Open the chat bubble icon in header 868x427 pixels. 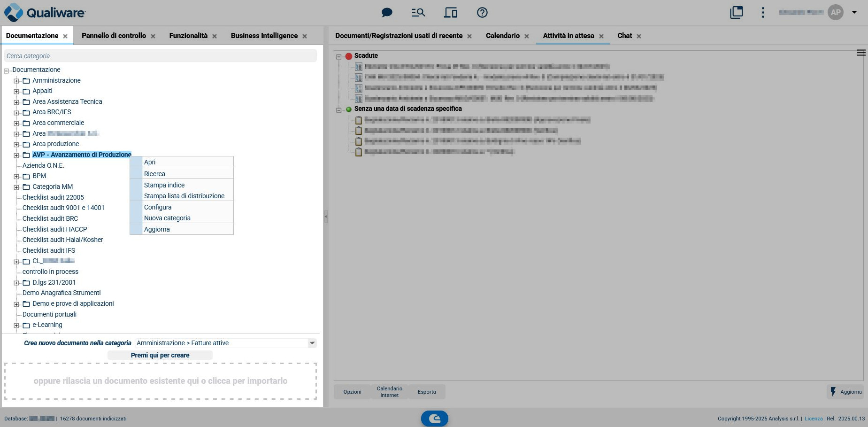(387, 13)
